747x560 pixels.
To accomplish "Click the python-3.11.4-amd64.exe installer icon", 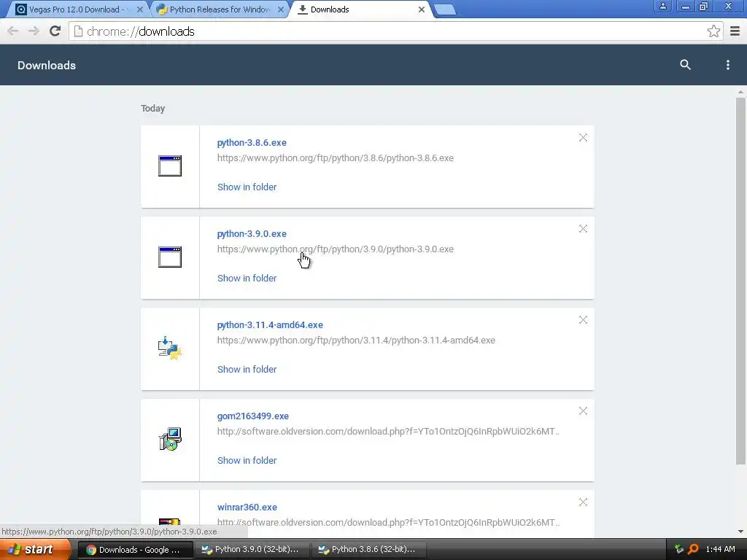I will point(170,348).
